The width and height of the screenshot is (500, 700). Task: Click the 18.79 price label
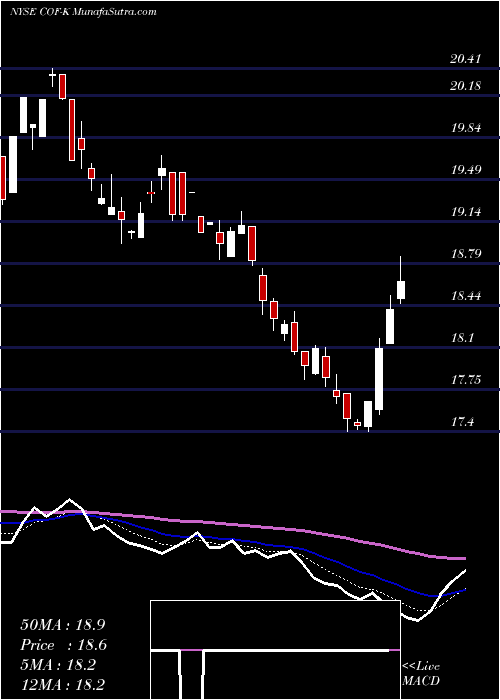(x=466, y=254)
